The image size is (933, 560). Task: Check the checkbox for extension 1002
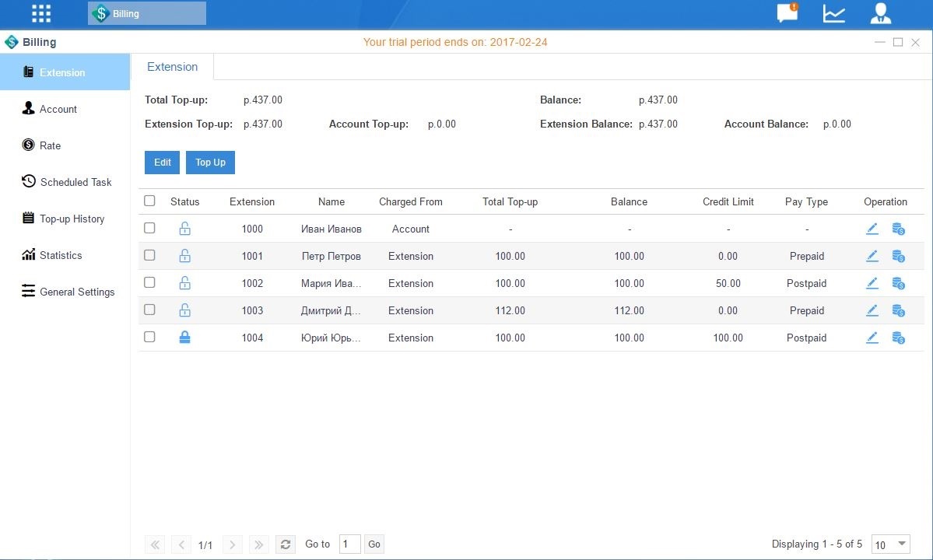(149, 282)
